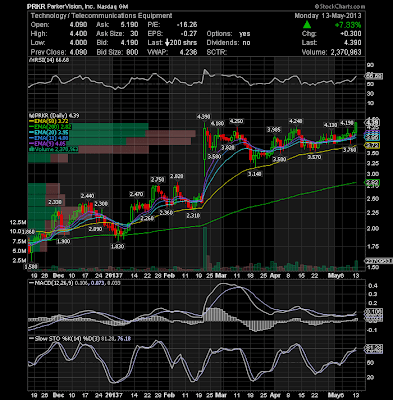Click the down arrow beside Last 200 shrs
Viewport: 393px width, 400px height.
coord(168,43)
